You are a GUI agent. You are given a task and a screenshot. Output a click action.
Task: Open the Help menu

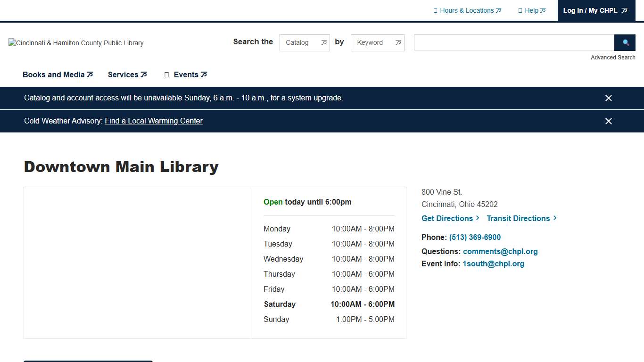tap(532, 10)
